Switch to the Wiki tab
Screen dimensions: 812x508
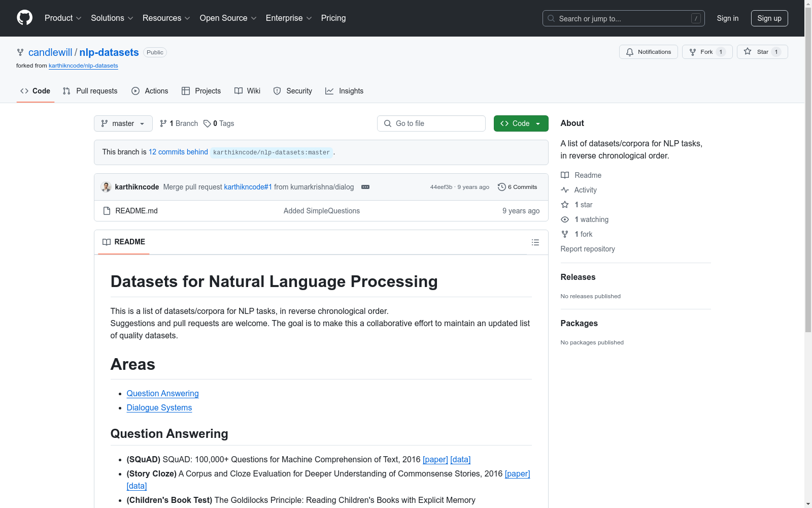coord(248,91)
